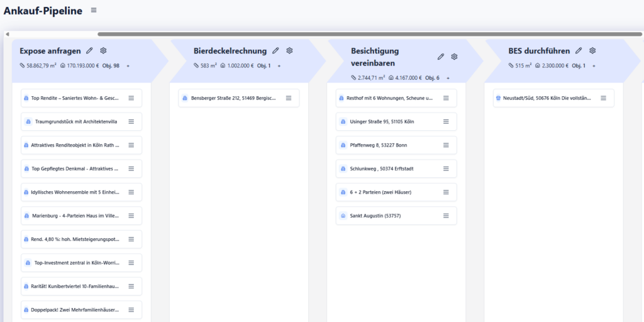The height and width of the screenshot is (322, 644).
Task: Open menu on Usinger Straße 95 card
Action: tap(446, 121)
